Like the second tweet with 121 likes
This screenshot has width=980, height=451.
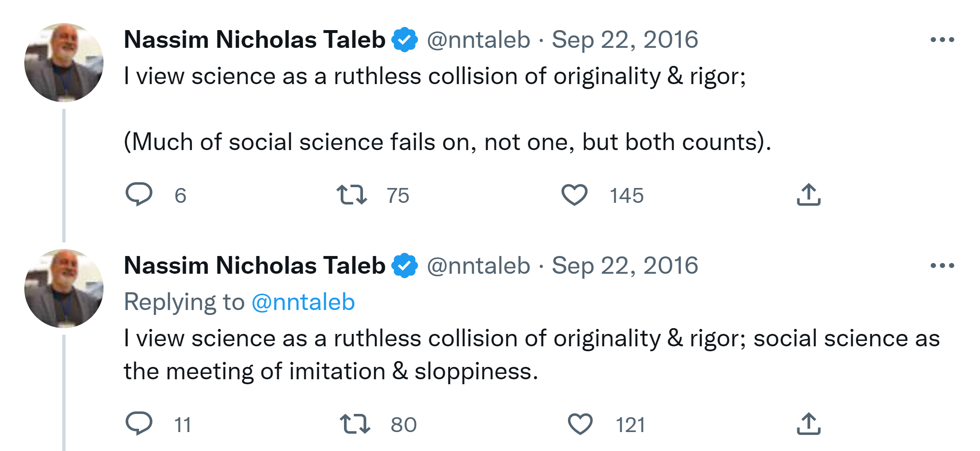[x=580, y=424]
